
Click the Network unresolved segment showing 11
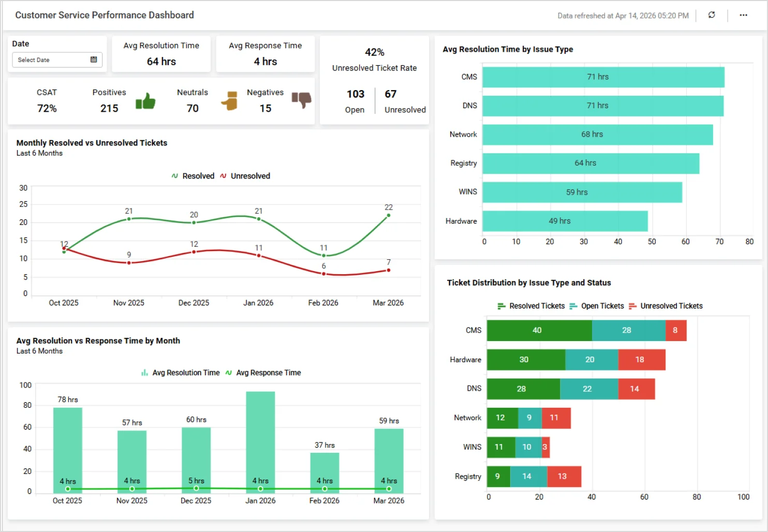coord(556,418)
